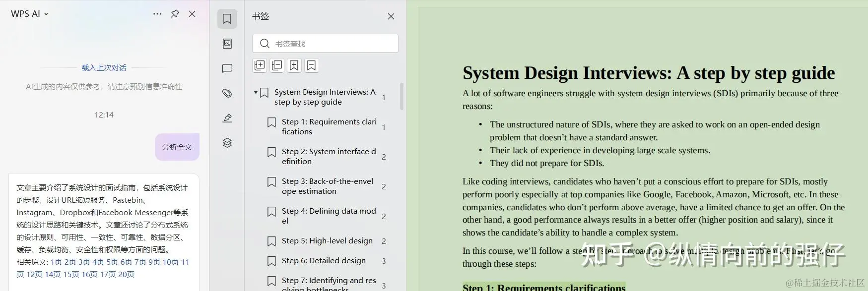The image size is (868, 291).
Task: Jump to source link 4页
Action: click(x=98, y=262)
